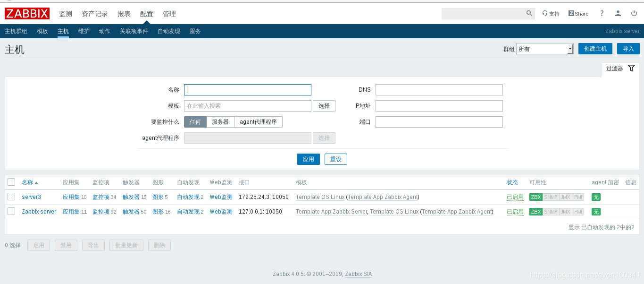Open the Support headset link

coord(551,14)
